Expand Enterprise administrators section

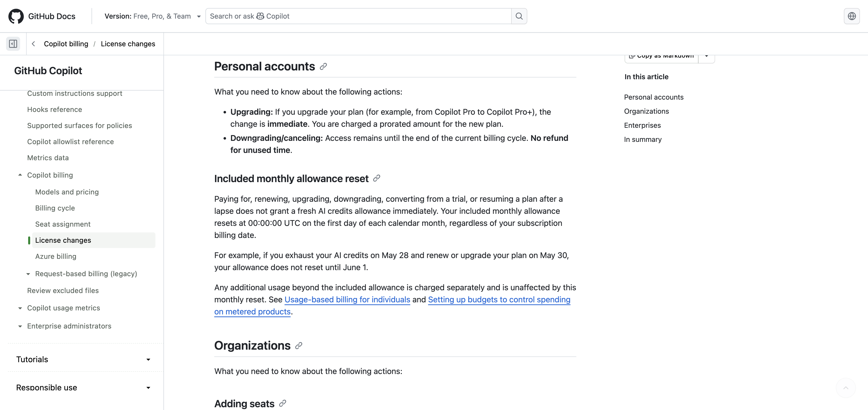pyautogui.click(x=20, y=326)
